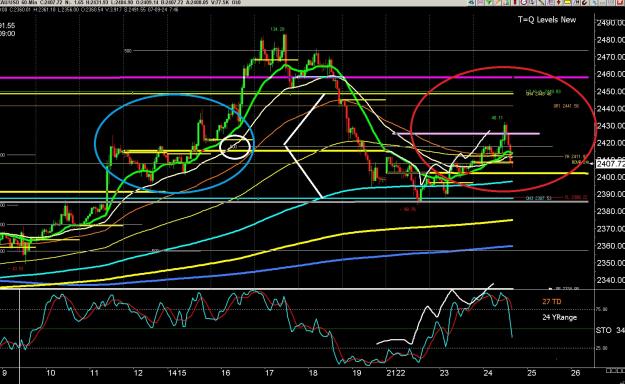This screenshot has width=625, height=384.
Task: Click date label 23 on time axis
Action: [444, 373]
